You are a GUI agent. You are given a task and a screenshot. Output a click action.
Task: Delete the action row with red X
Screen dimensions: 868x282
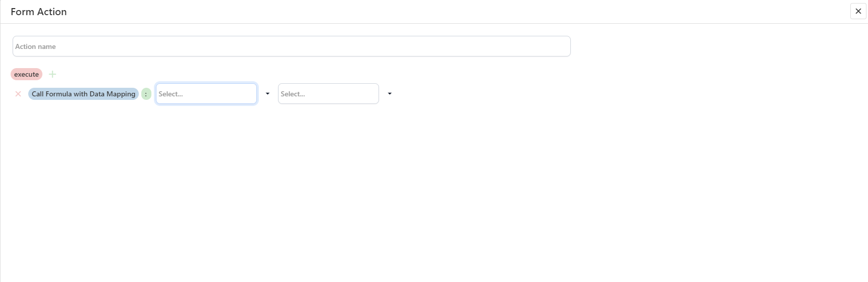pyautogui.click(x=18, y=94)
